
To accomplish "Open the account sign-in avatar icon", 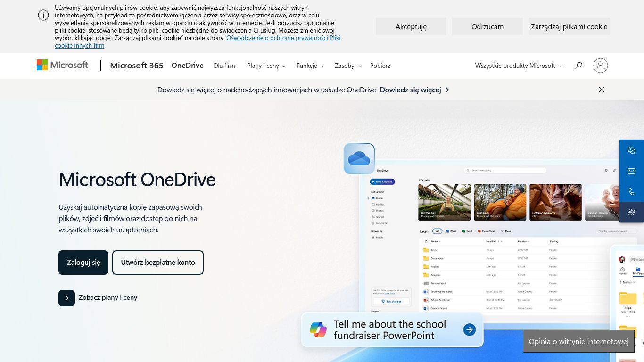I will 601,66.
